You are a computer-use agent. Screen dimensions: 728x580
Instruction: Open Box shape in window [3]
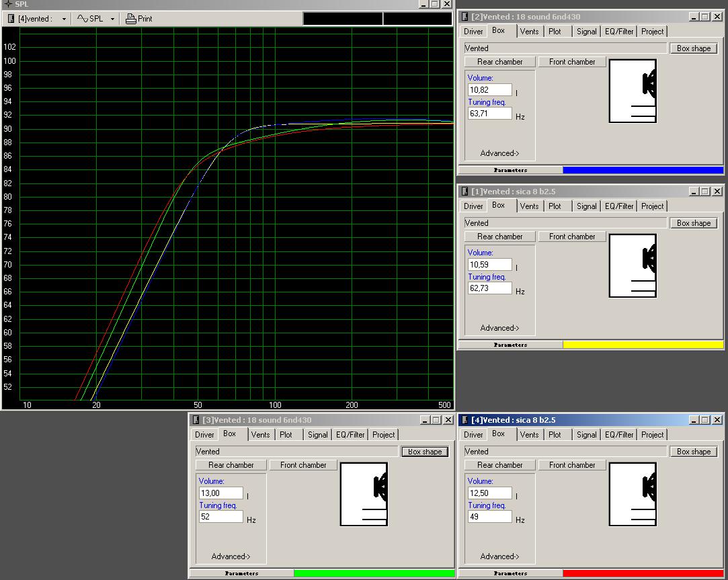click(425, 452)
